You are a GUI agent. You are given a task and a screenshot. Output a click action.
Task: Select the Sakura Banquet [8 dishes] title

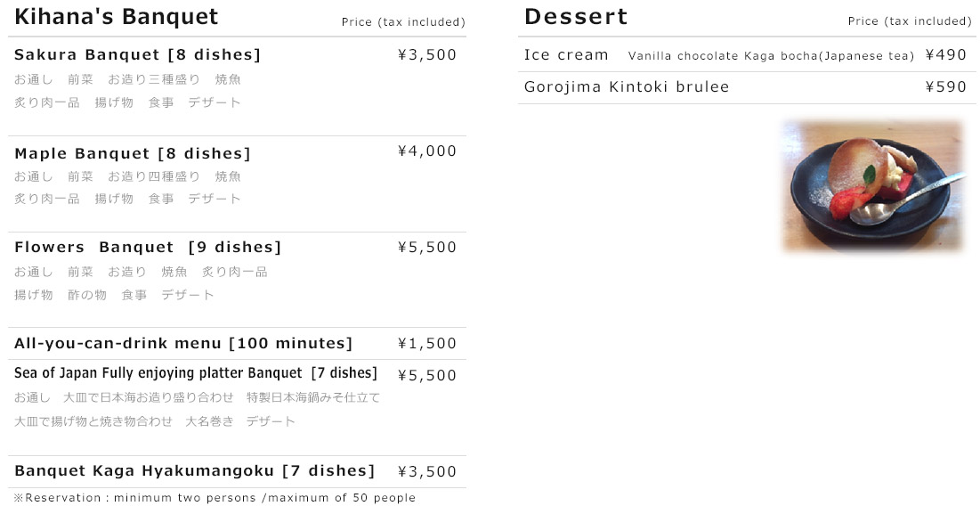pos(137,55)
